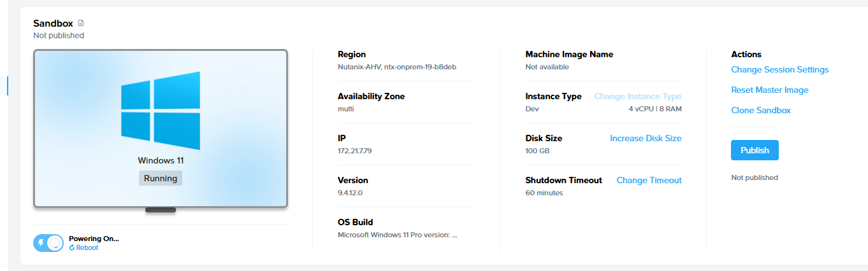This screenshot has height=271, width=868.
Task: Toggle the sandbox power switch
Action: [48, 243]
